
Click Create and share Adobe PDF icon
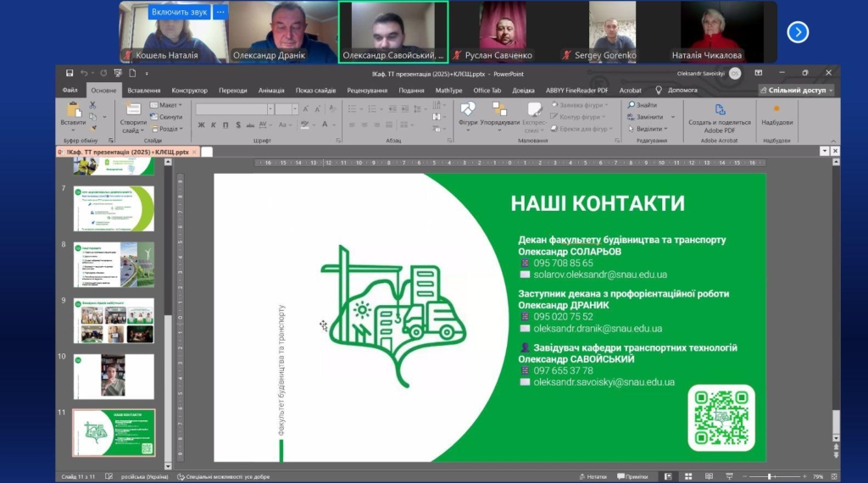pos(719,111)
